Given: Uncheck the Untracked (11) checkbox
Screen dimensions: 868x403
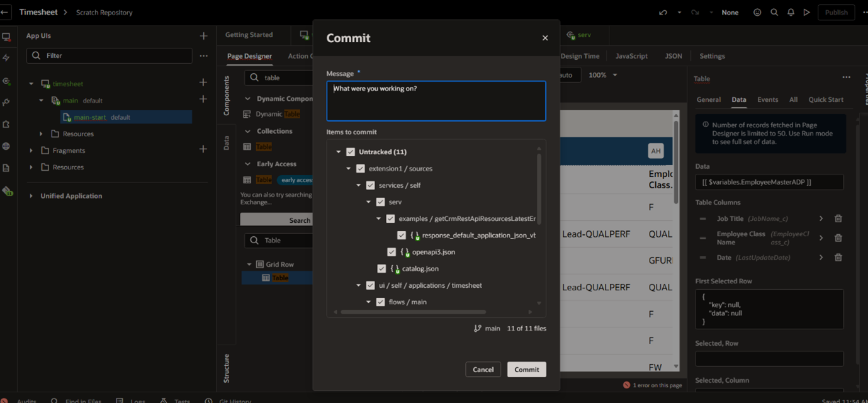Looking at the screenshot, I should (x=351, y=152).
